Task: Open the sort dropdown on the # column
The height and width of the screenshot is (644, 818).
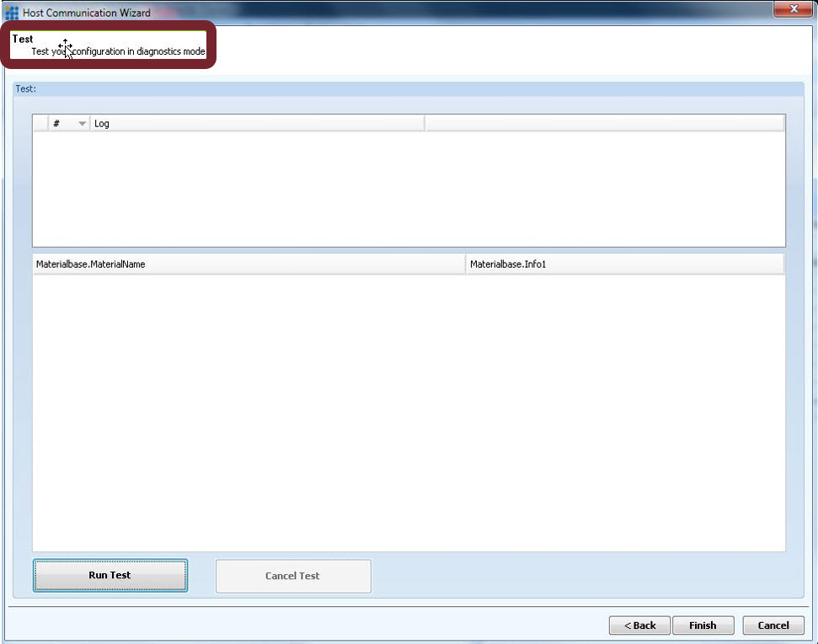Action: pyautogui.click(x=80, y=123)
